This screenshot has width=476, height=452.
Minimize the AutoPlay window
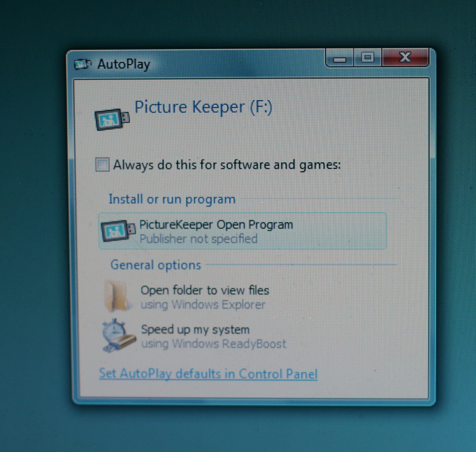340,58
